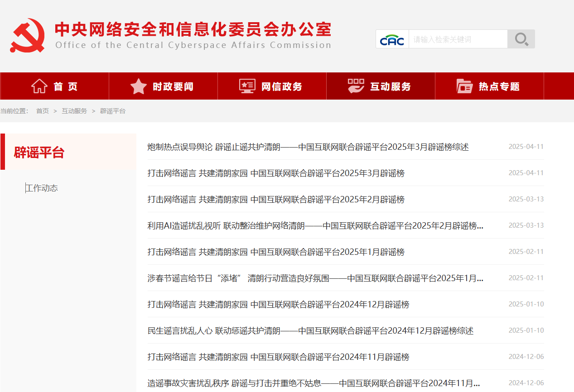
Task: Read the 利用AI造谣扰乱视听 article
Action: (x=315, y=226)
